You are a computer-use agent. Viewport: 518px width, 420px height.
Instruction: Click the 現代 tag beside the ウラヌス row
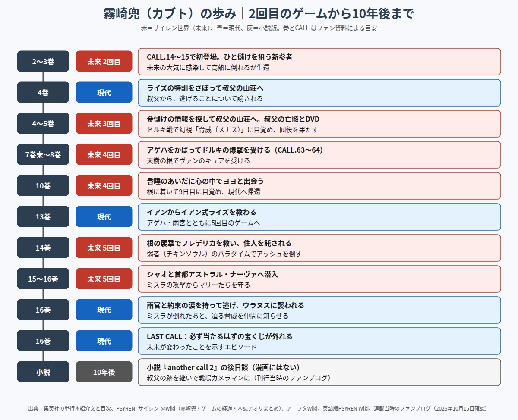[104, 310]
